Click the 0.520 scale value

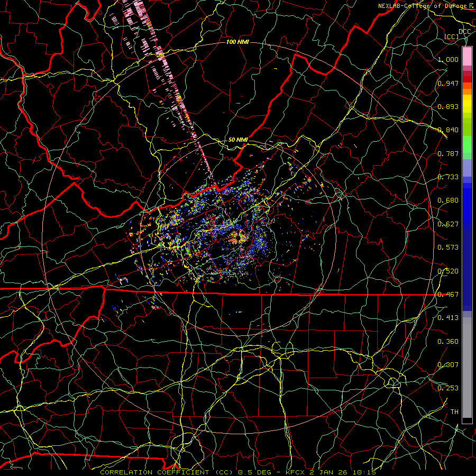(x=448, y=271)
